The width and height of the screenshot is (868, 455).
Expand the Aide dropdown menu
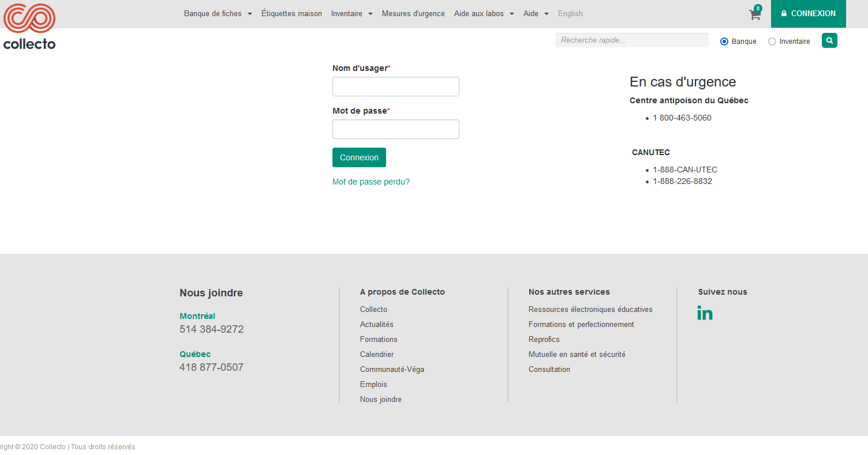pos(536,13)
